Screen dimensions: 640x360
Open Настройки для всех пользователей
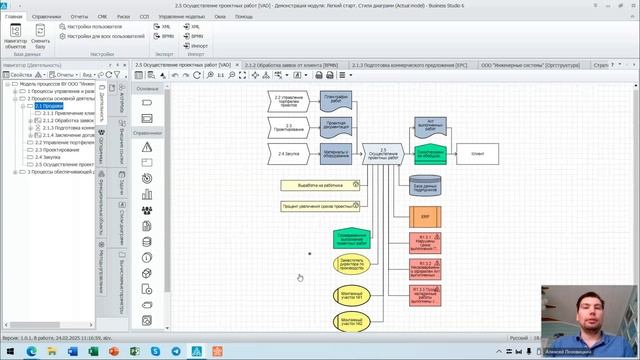pos(102,36)
